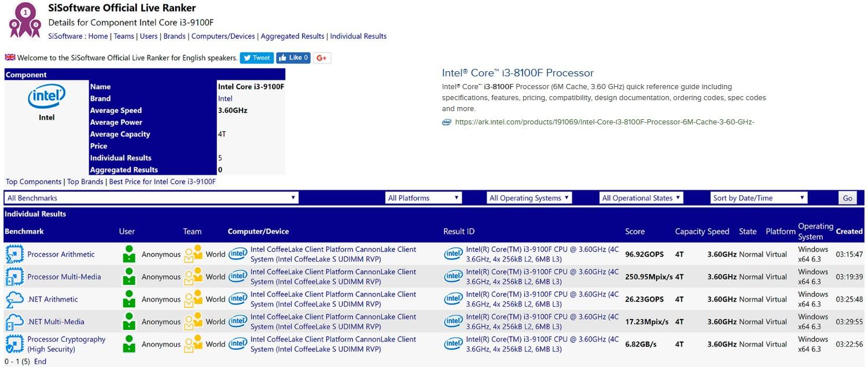Open the All Platforms dropdown

click(424, 198)
